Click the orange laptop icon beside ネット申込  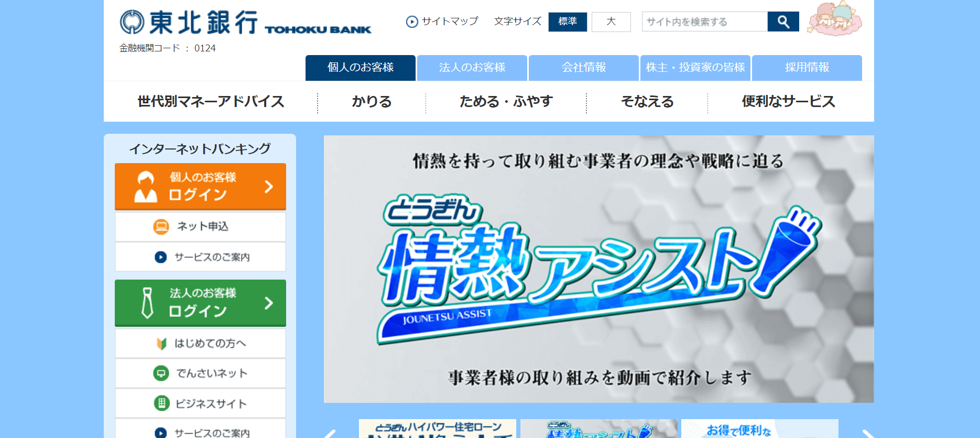tap(161, 227)
